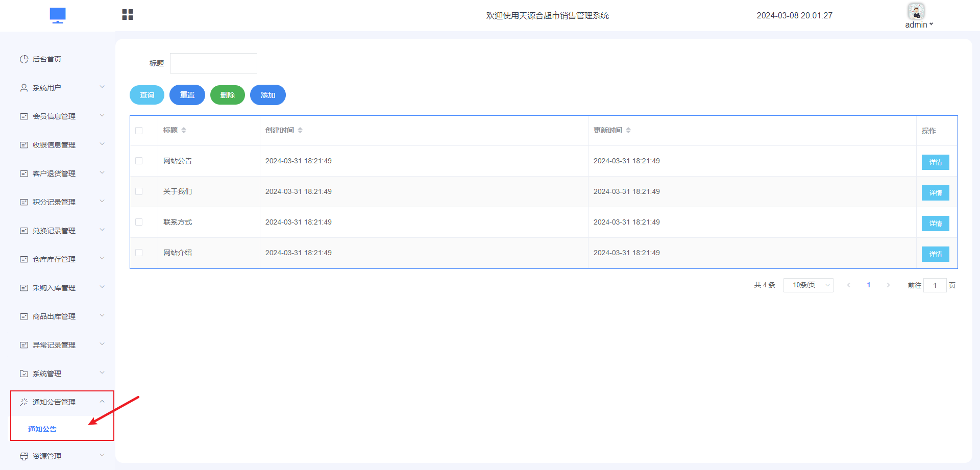The image size is (980, 470).
Task: Click the 客户退货管理 menu icon
Action: click(x=24, y=174)
